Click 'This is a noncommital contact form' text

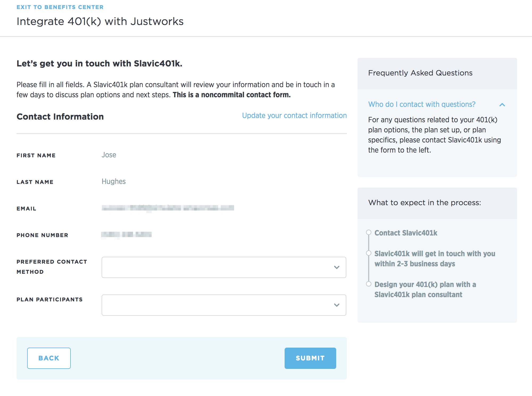pos(231,95)
